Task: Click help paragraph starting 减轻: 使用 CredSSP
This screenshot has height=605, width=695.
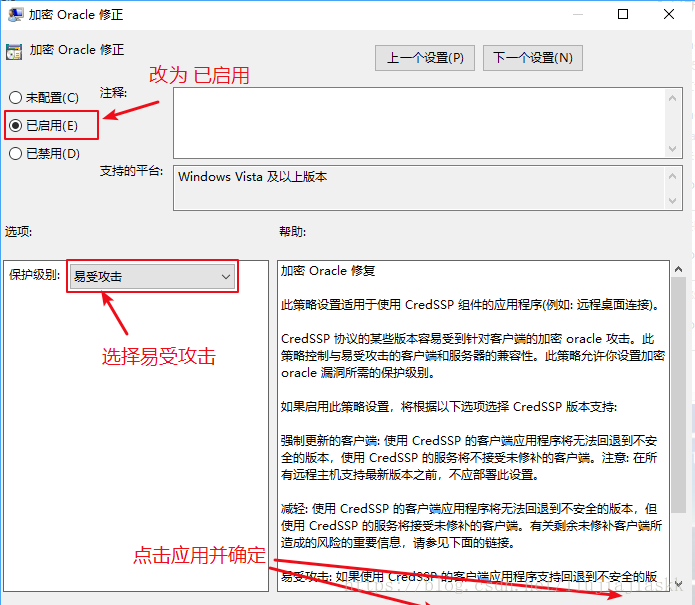Action: click(x=472, y=526)
